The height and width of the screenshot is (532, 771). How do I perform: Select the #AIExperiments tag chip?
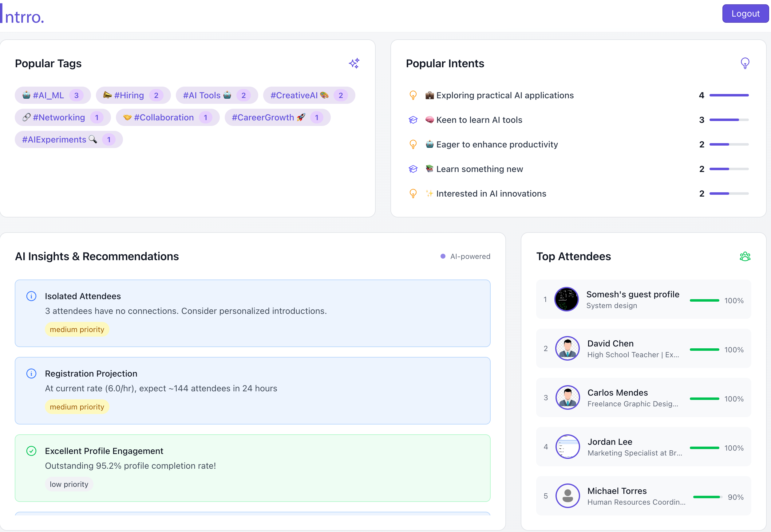pyautogui.click(x=68, y=139)
